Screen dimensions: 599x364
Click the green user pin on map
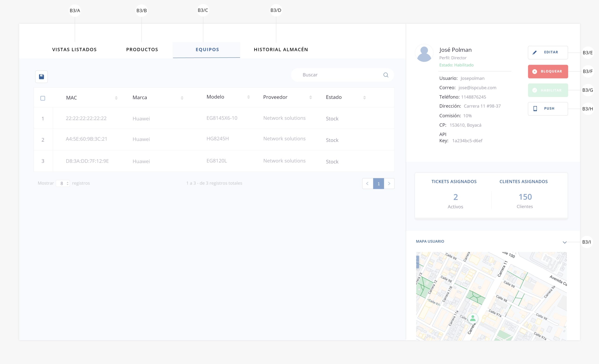[x=473, y=318]
